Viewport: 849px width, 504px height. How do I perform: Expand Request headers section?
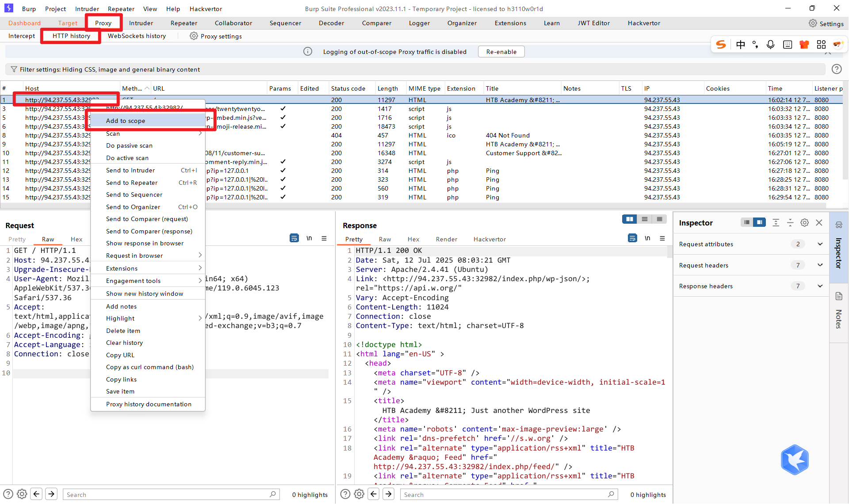[x=820, y=265]
